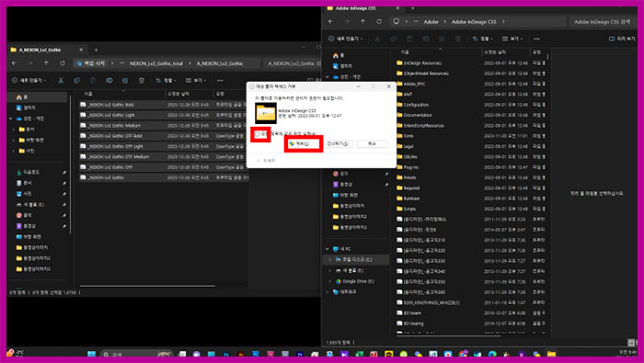644x363 pixels.
Task: Click horizontal scrollbar in A_NEXON_Lv2_Gothic file list
Action: coord(147,286)
